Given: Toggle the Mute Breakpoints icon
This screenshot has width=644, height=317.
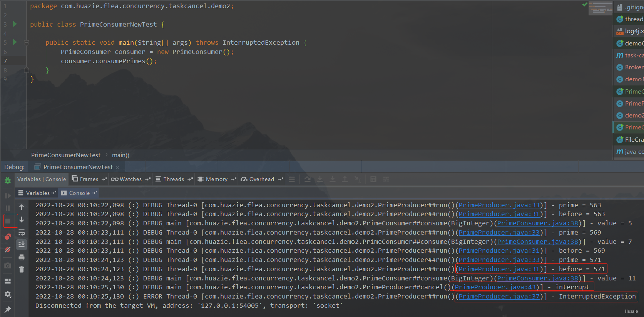Looking at the screenshot, I should 8,250.
